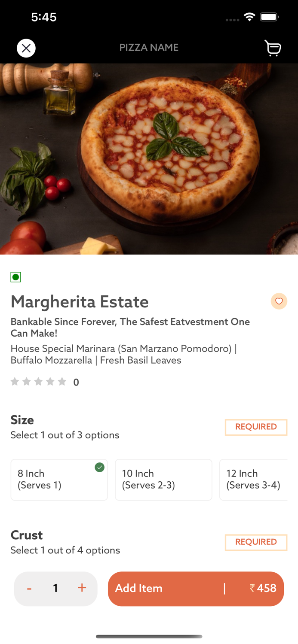
Task: Click the vegetarian green dot indicator
Action: tap(15, 277)
